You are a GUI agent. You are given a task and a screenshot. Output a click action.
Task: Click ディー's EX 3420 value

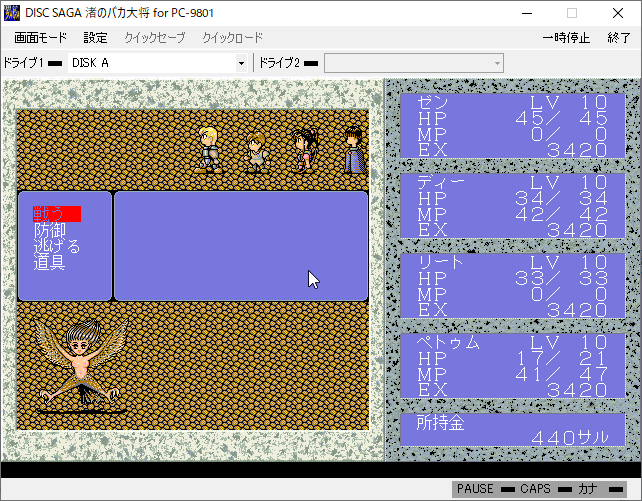576,230
